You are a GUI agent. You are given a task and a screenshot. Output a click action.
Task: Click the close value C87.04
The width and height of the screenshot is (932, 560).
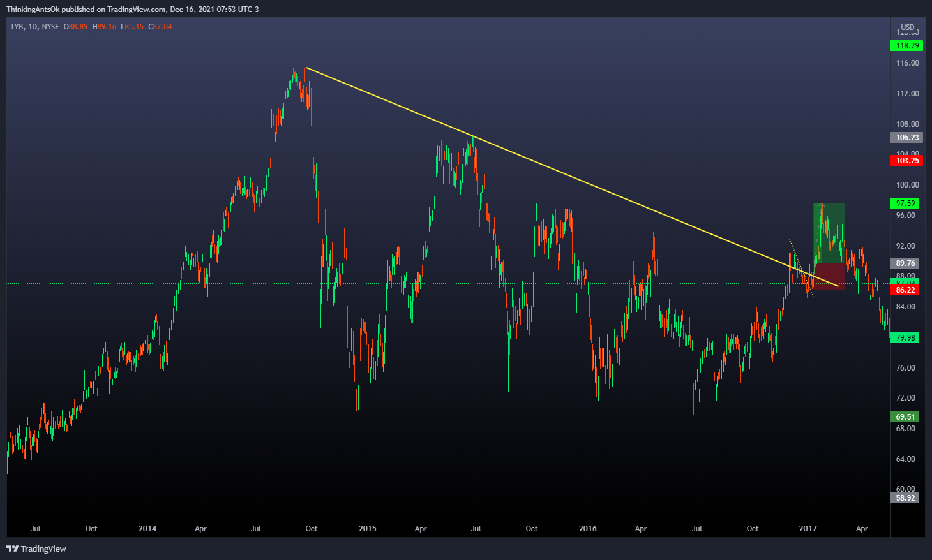click(x=160, y=27)
